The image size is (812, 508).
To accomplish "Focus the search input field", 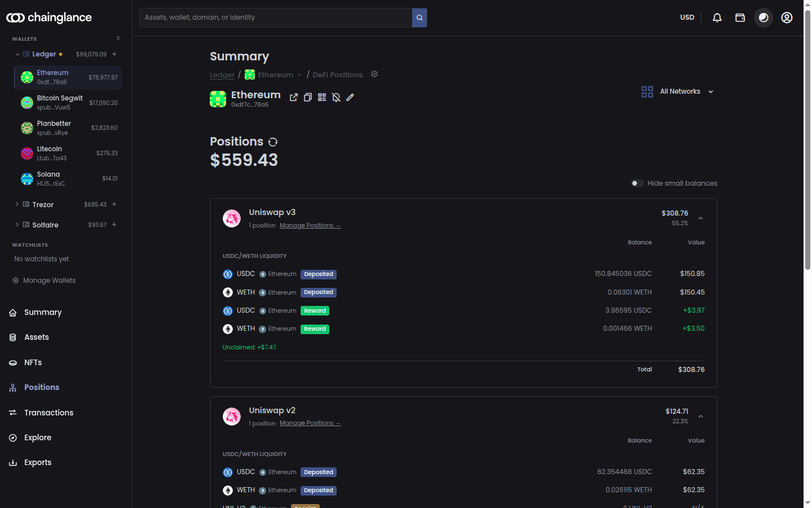I will click(x=276, y=17).
